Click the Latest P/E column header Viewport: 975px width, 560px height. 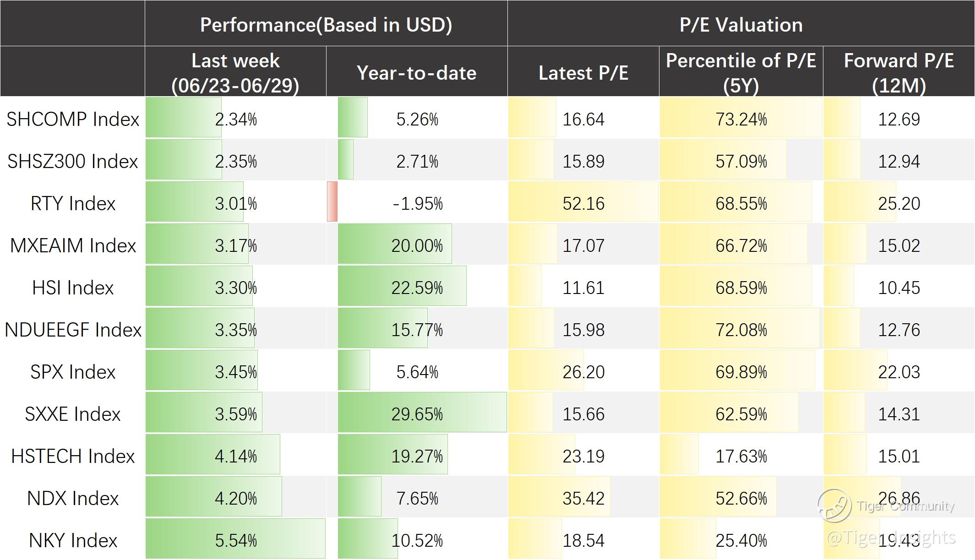(583, 72)
